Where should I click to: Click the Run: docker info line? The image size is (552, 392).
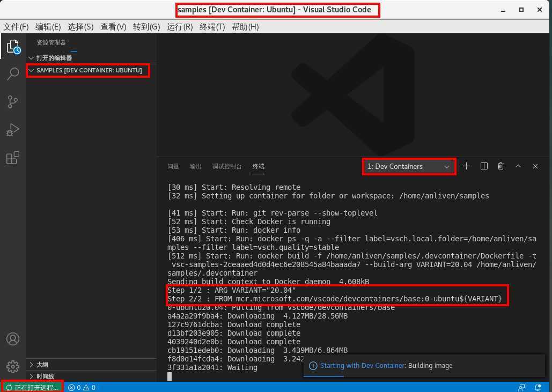[x=234, y=230]
